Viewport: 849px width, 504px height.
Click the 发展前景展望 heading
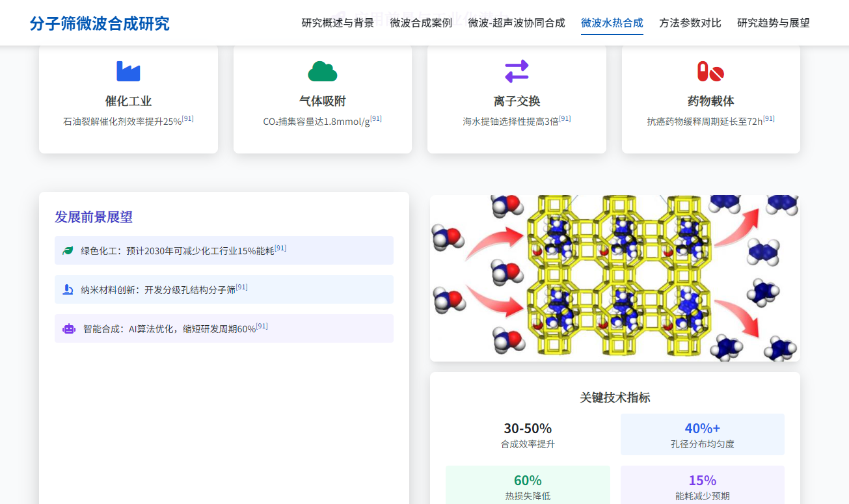[94, 217]
